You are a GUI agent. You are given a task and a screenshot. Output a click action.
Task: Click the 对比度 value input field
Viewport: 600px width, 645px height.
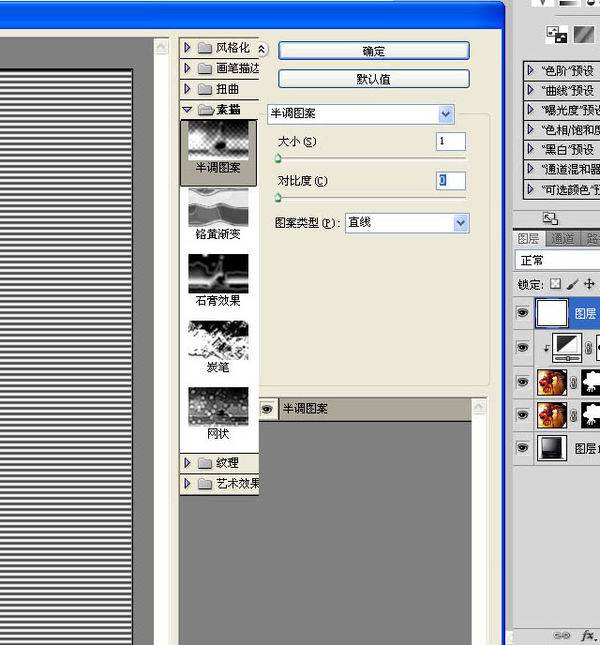[451, 181]
